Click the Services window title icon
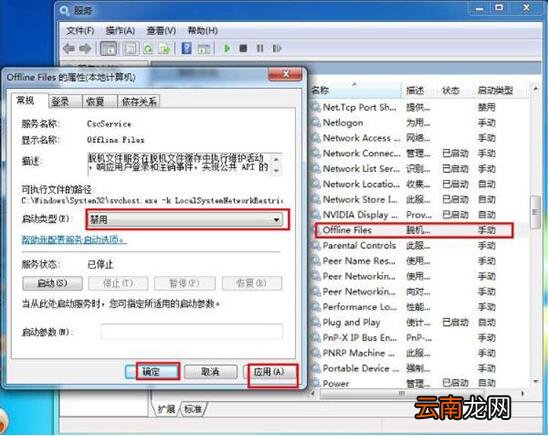The height and width of the screenshot is (436, 548). [x=64, y=10]
